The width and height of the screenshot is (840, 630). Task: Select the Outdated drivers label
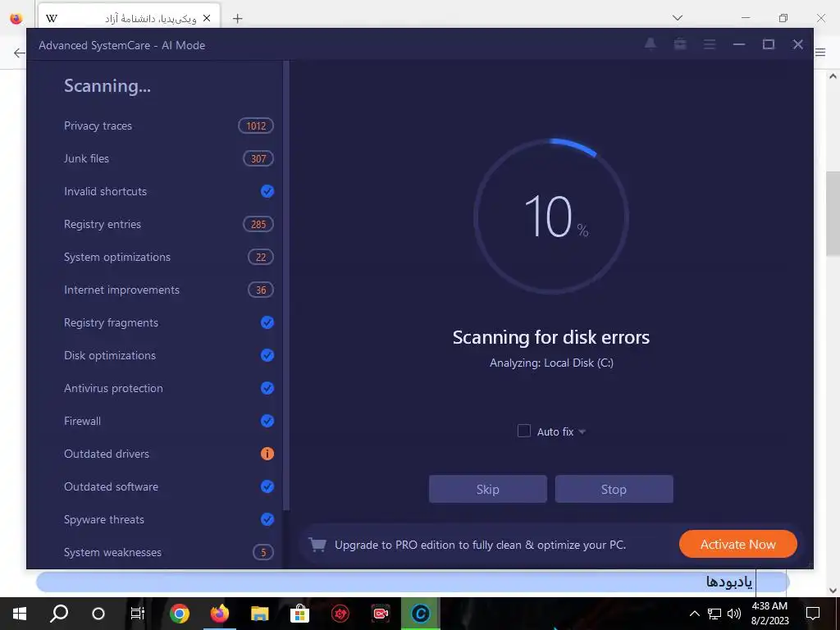(x=107, y=454)
